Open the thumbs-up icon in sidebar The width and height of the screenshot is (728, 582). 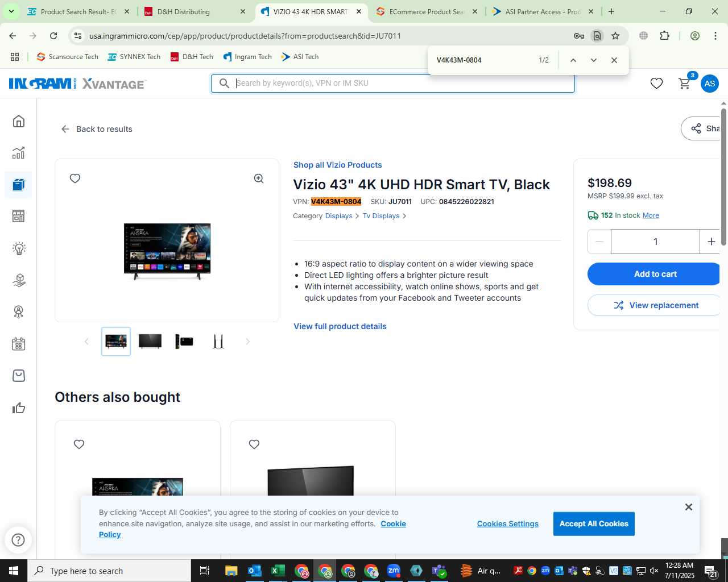pos(19,408)
